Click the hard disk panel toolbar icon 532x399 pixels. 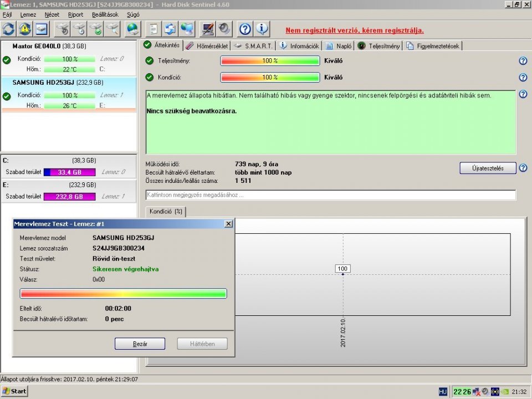[x=42, y=29]
